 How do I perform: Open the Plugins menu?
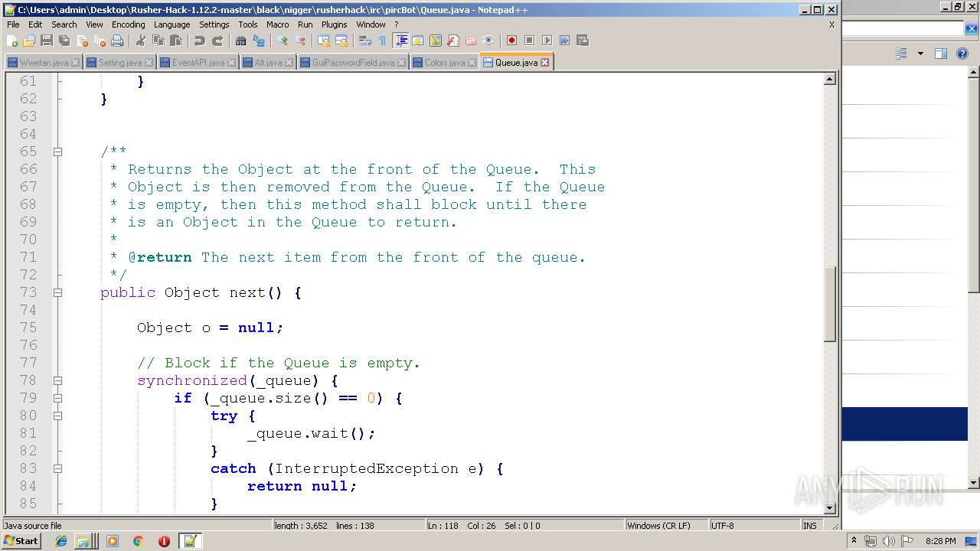(335, 24)
